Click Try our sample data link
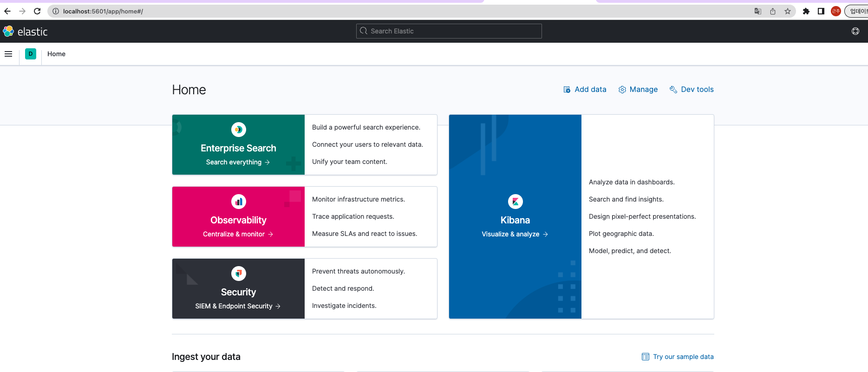Image resolution: width=868 pixels, height=372 pixels. (x=678, y=357)
